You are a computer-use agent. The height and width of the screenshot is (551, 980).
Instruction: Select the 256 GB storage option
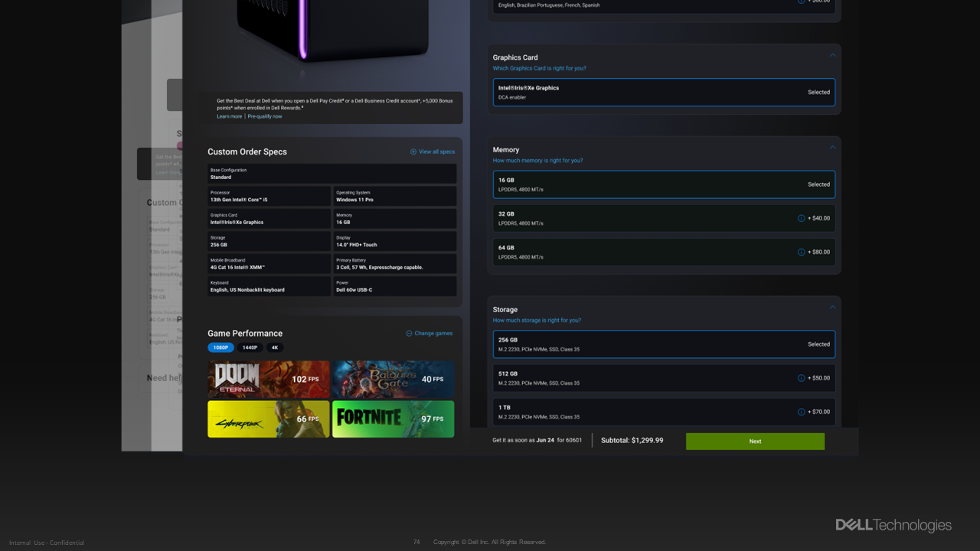coord(664,344)
